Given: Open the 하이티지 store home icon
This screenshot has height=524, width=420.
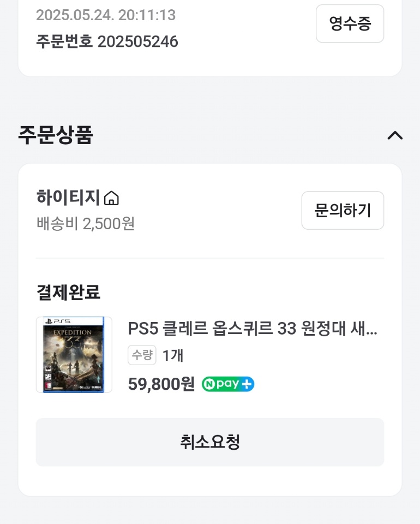Looking at the screenshot, I should [x=111, y=198].
